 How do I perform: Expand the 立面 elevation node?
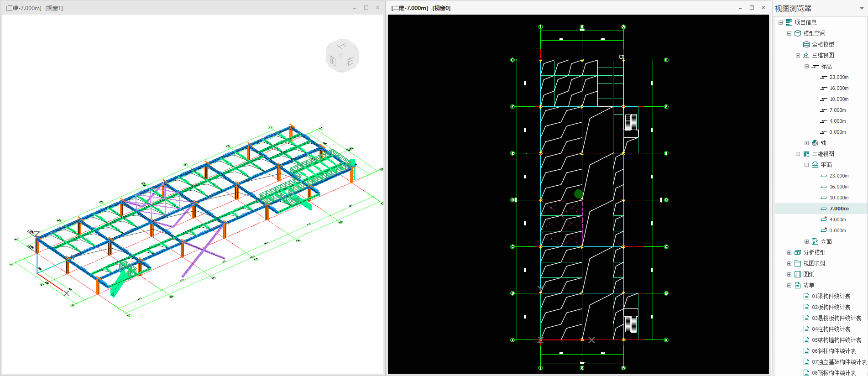(x=806, y=241)
